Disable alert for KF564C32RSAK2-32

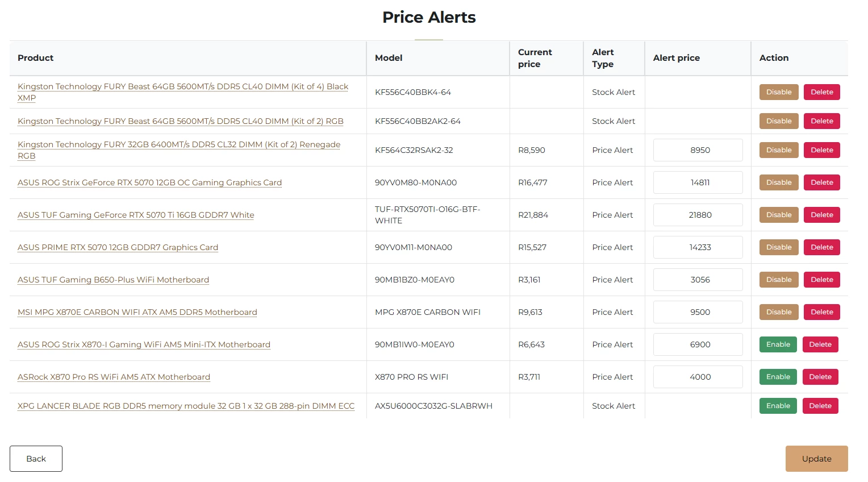[x=779, y=150]
